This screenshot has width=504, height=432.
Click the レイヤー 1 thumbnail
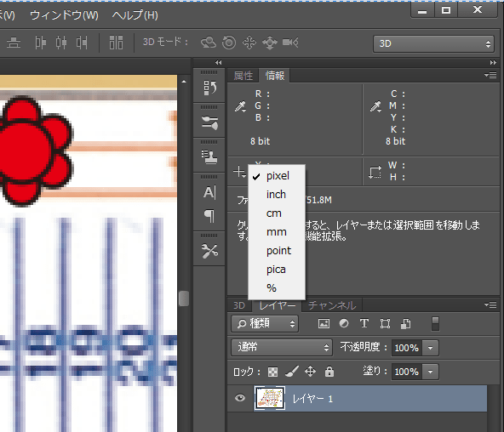(x=270, y=398)
